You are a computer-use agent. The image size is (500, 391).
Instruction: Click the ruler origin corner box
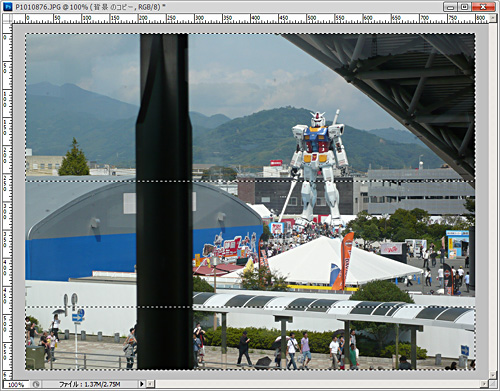tap(8, 19)
